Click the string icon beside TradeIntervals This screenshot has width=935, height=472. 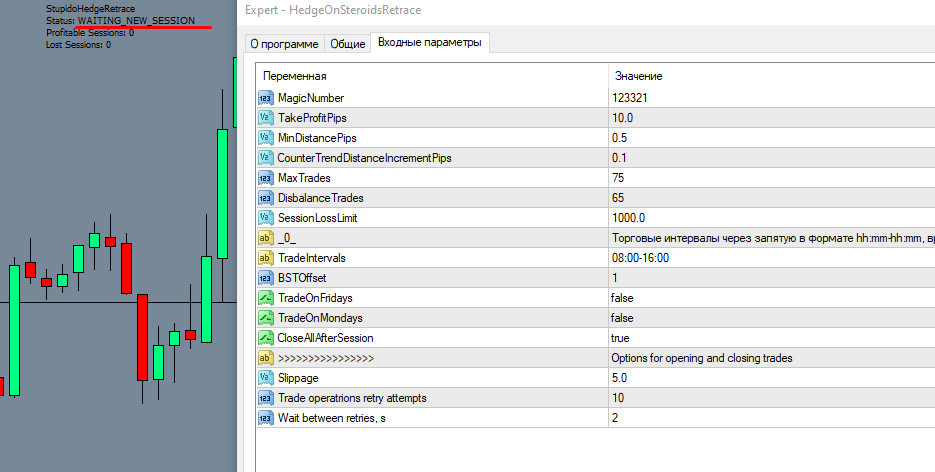coord(265,258)
